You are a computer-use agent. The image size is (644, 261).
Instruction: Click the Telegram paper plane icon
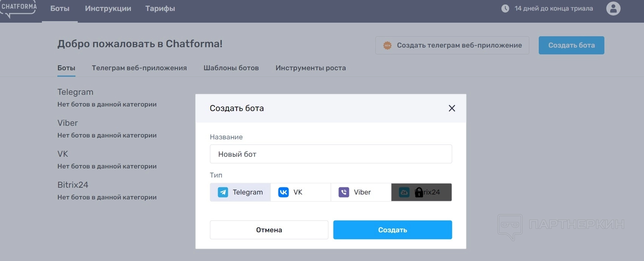click(223, 192)
